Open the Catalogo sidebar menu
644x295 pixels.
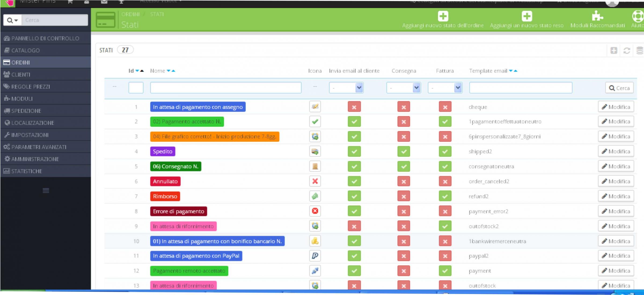pyautogui.click(x=25, y=50)
